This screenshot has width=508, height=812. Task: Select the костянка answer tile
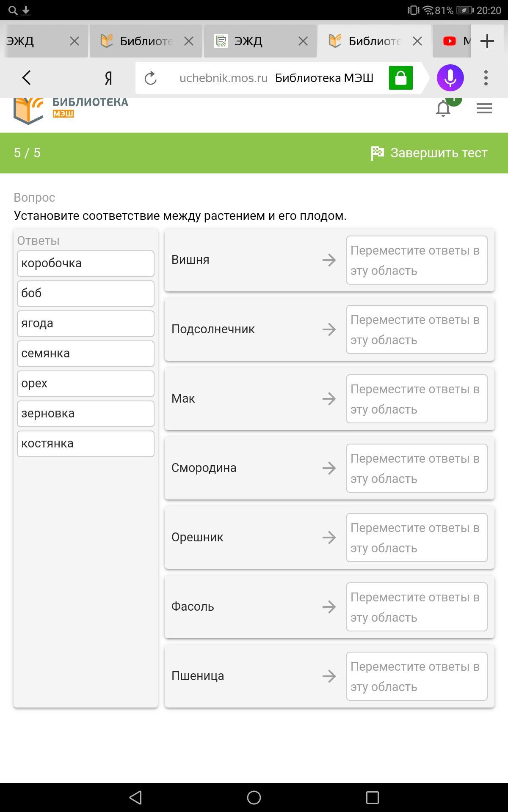[x=86, y=444]
